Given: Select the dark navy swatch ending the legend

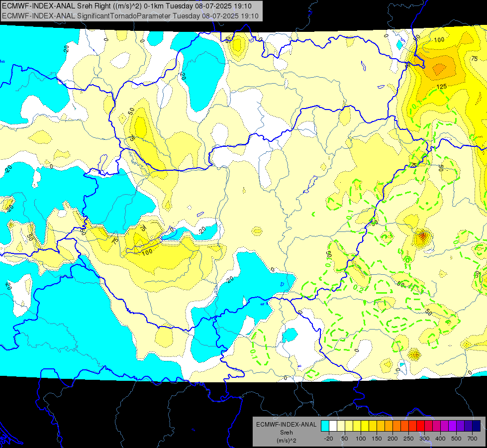Looking at the screenshot, I should tap(476, 426).
